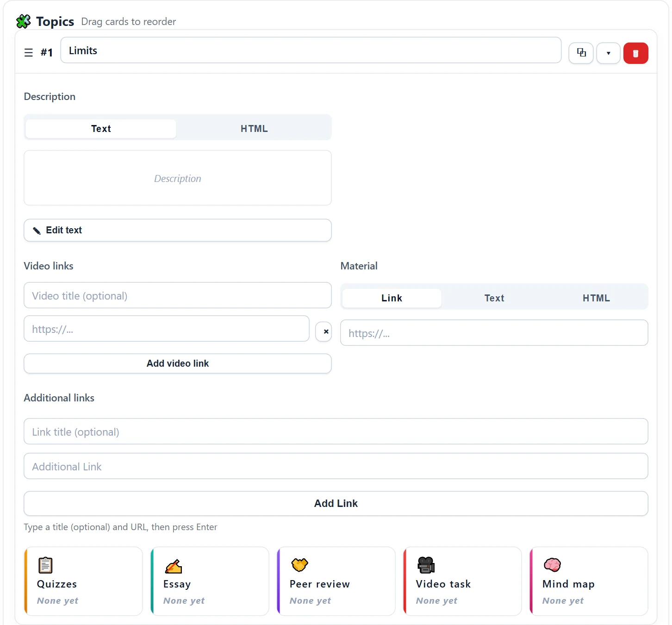
Task: Click the "Type a title (optional) and URL" hint
Action: point(120,527)
